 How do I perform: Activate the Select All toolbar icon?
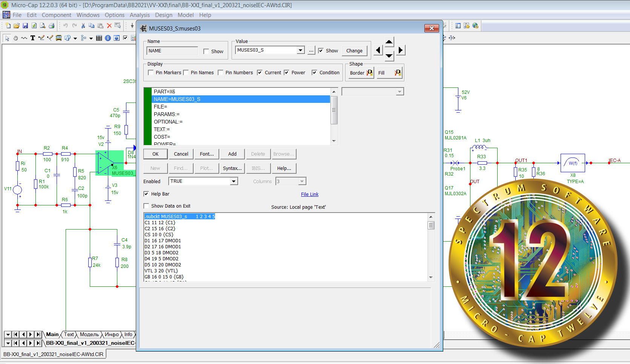click(118, 26)
